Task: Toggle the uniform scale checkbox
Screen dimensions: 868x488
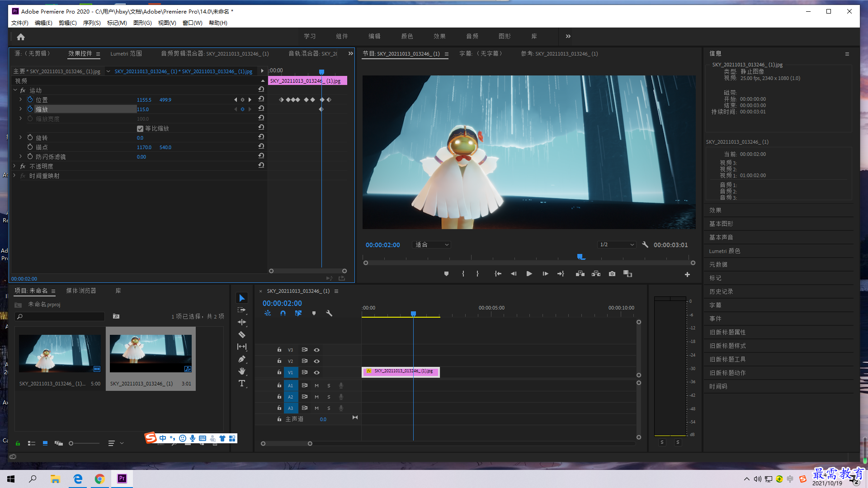Action: coord(140,129)
